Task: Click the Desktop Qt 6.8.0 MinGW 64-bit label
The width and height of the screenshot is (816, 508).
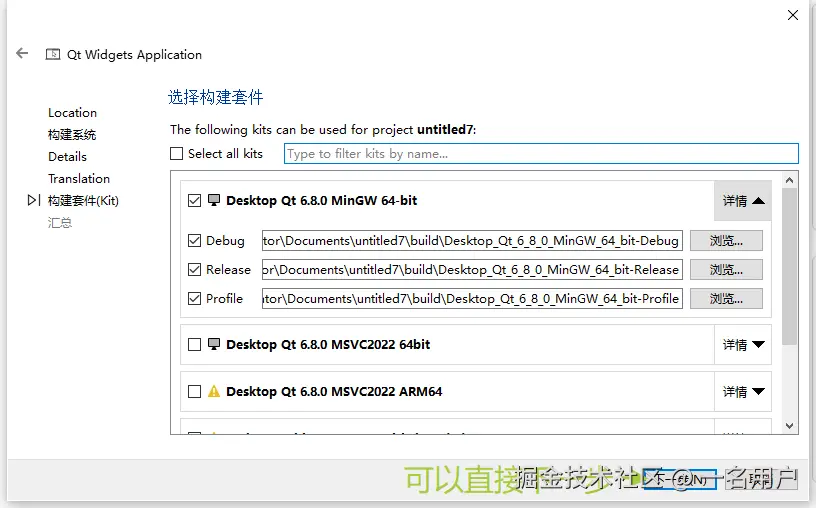Action: click(x=322, y=200)
